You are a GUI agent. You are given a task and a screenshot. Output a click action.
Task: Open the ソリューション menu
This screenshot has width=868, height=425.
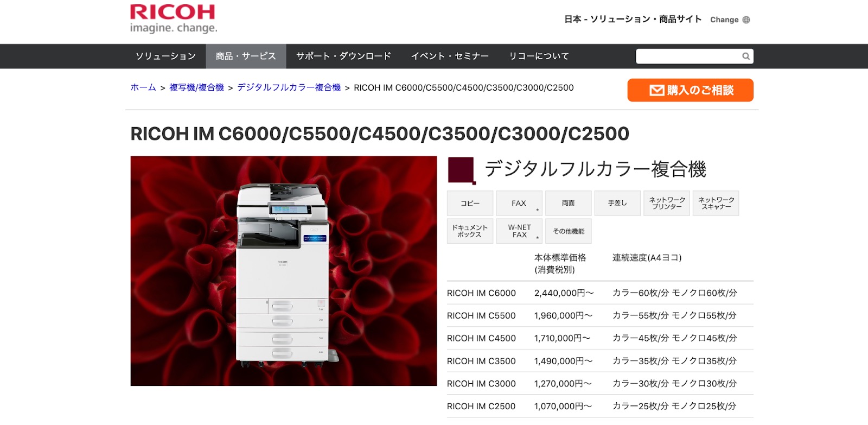pos(165,56)
